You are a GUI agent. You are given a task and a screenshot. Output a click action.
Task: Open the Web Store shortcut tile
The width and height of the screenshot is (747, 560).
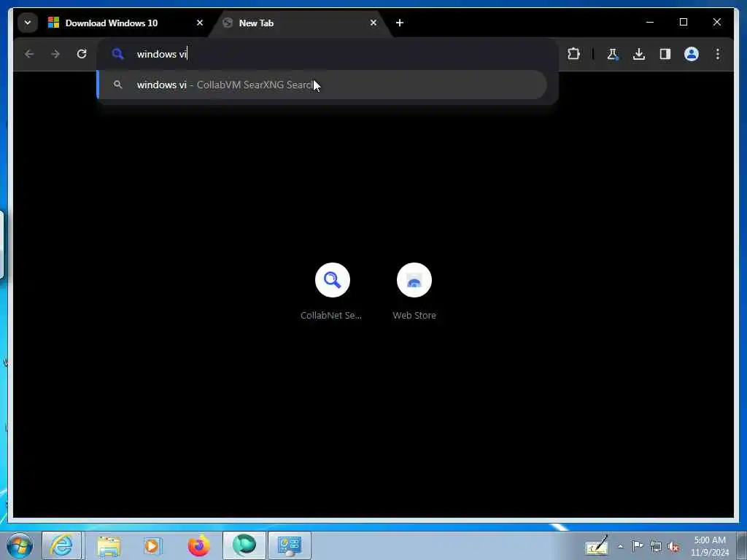(x=414, y=292)
